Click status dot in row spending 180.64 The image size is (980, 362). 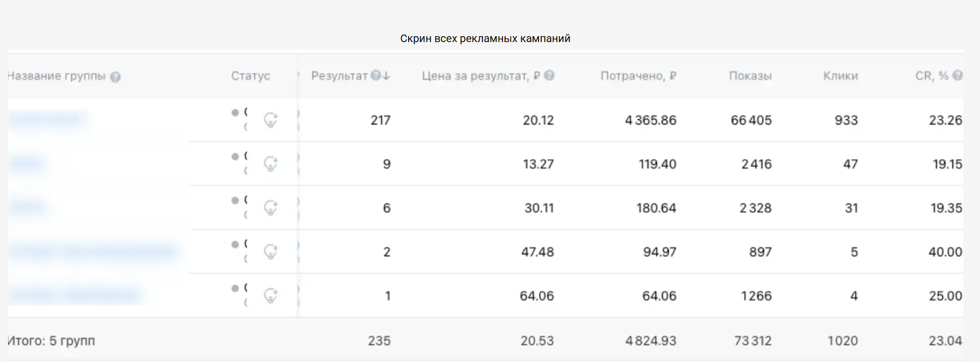pos(235,200)
